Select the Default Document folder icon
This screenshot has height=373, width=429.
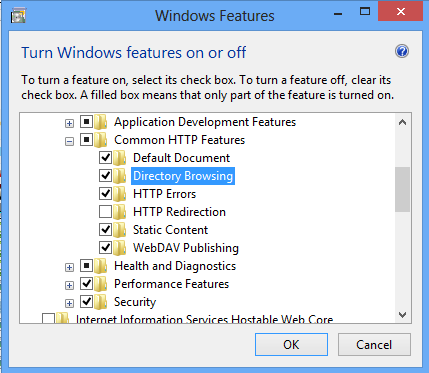(119, 158)
